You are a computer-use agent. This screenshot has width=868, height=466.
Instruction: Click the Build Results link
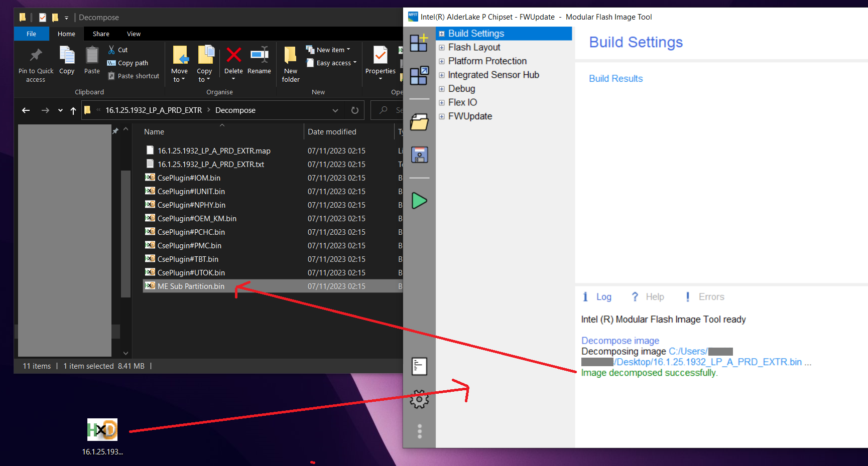[615, 79]
